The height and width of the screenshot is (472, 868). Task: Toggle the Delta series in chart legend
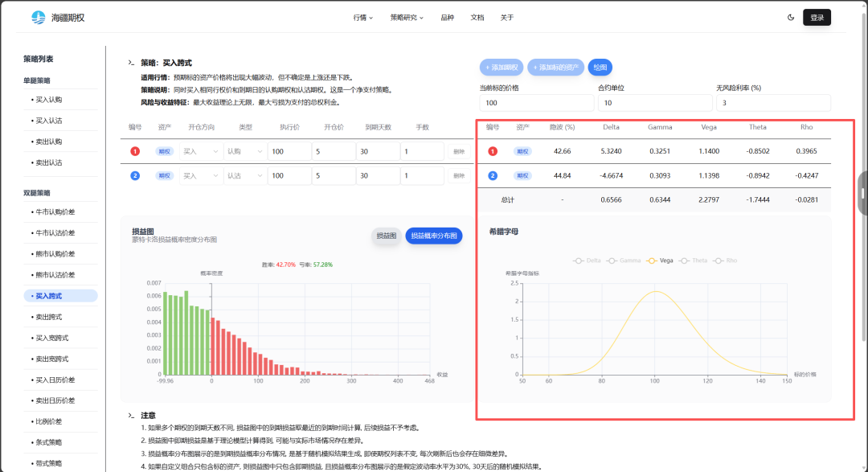(588, 261)
